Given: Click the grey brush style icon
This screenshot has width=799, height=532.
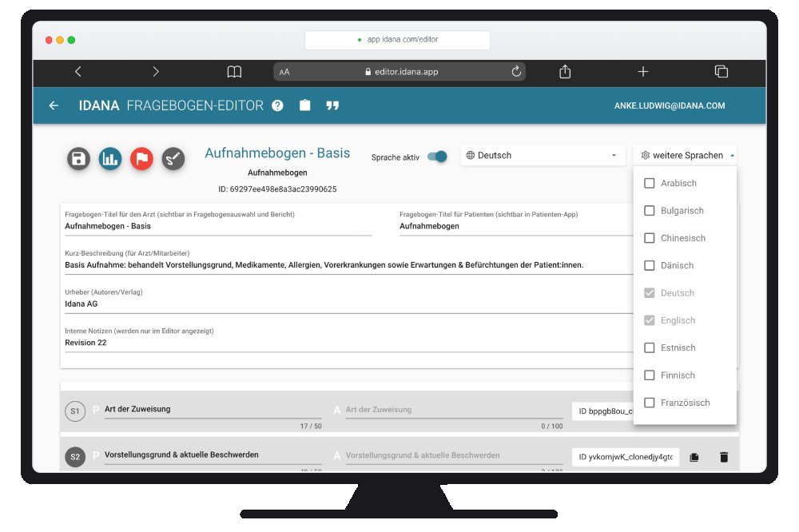Looking at the screenshot, I should click(173, 158).
